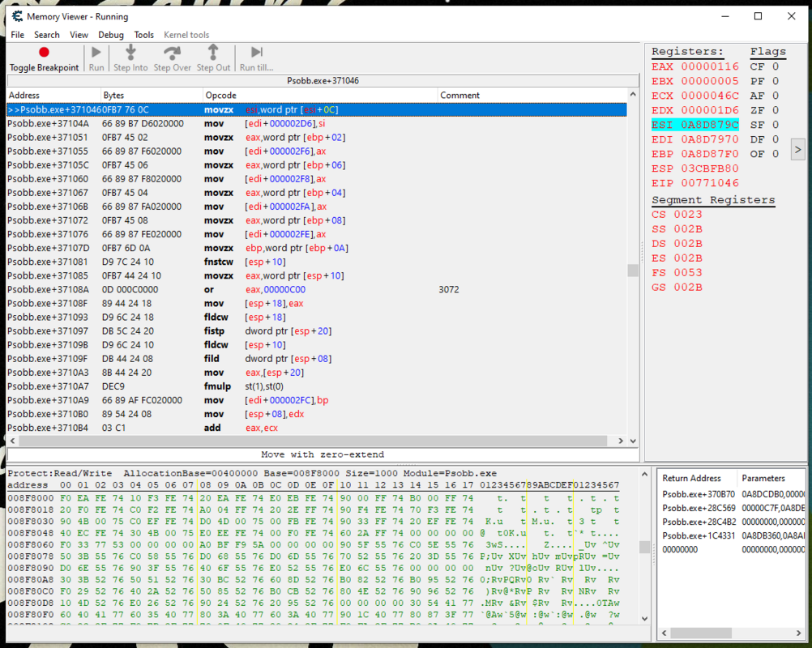Select the fild instruction at Psobb.exe+37109F
812x648 pixels.
316,359
